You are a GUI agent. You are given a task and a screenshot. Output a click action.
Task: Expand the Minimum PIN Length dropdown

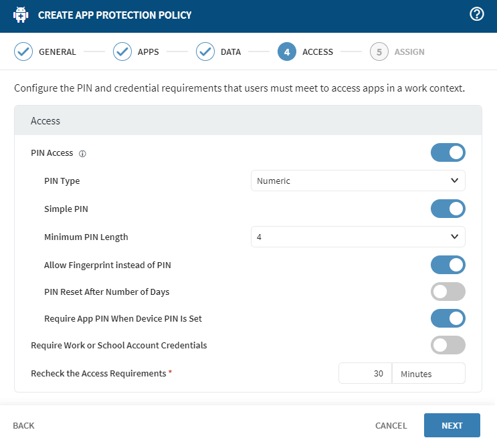358,237
